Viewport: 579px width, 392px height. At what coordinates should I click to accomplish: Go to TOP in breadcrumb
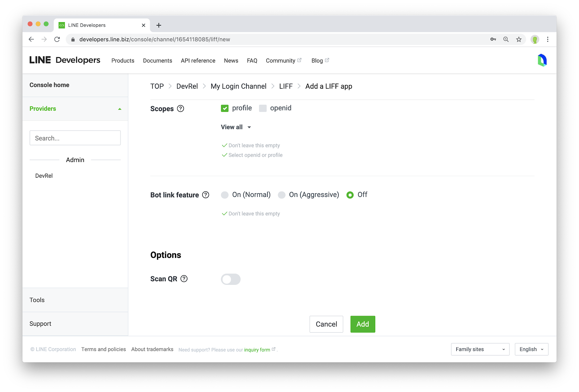(x=157, y=86)
